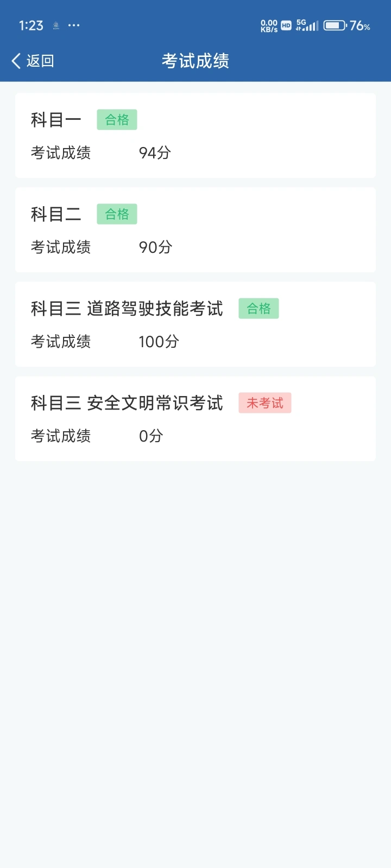Open the 科目三 安全文明常识考试 entry
391x868 pixels.
coord(127,403)
